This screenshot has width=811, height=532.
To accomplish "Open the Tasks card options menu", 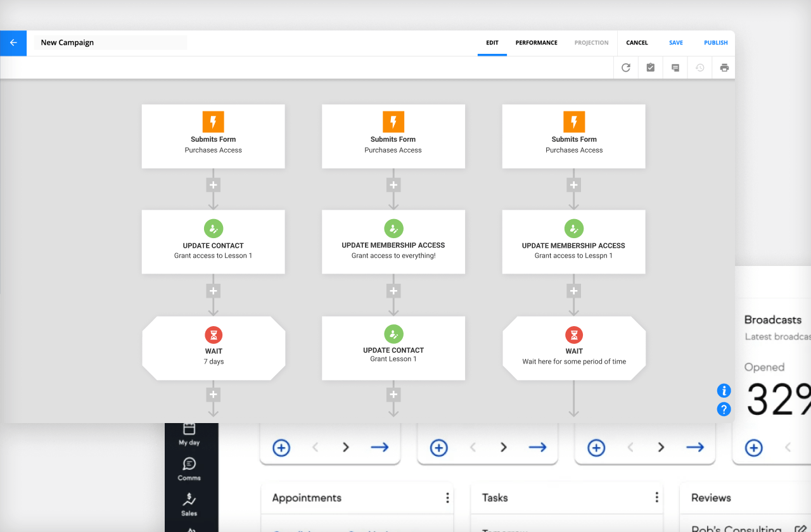I will click(x=658, y=498).
